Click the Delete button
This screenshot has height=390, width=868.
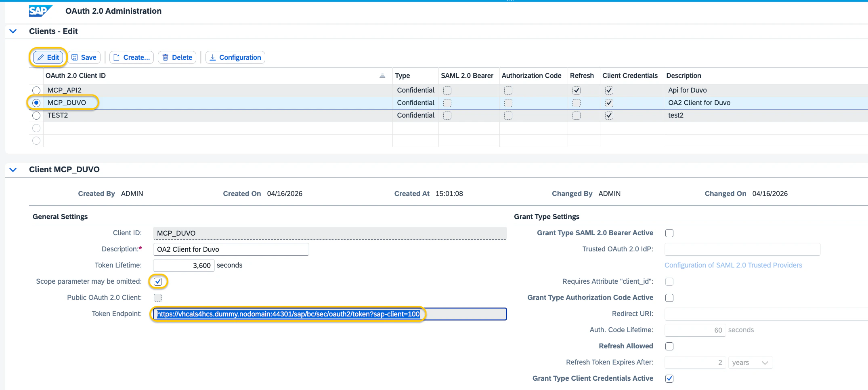[177, 57]
